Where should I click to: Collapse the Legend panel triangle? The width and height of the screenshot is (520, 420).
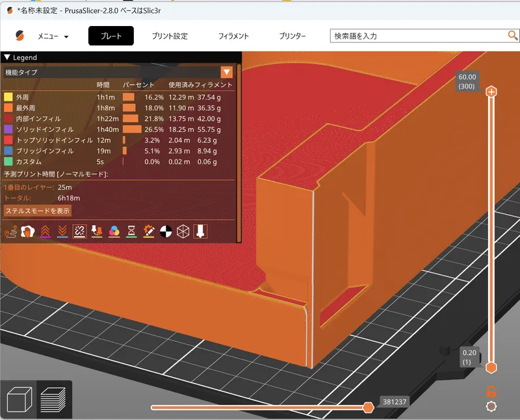click(7, 58)
